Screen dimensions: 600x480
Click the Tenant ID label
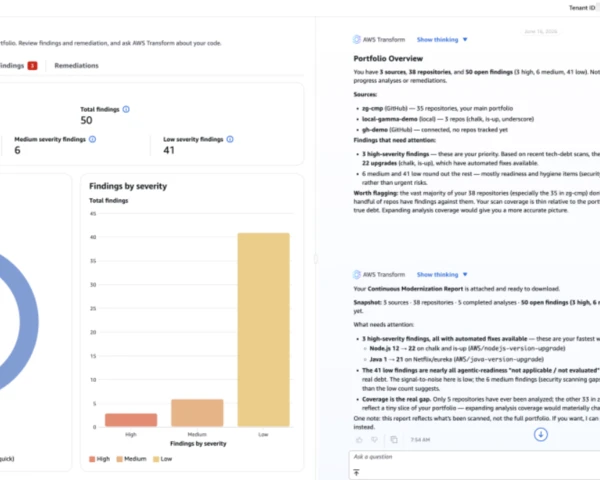pyautogui.click(x=582, y=8)
